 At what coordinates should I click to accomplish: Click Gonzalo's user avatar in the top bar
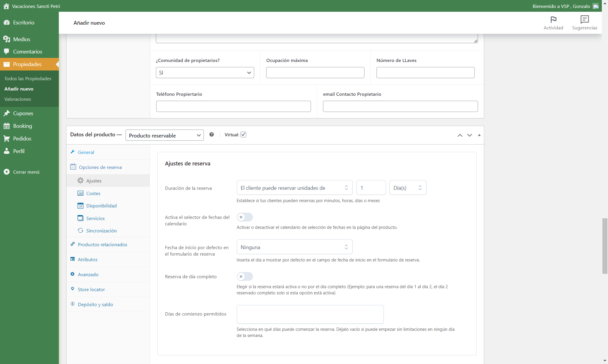point(596,6)
